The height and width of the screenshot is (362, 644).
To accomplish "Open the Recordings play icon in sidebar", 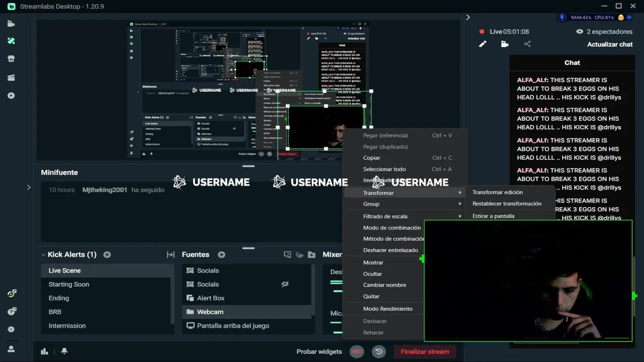I will pos(11,96).
